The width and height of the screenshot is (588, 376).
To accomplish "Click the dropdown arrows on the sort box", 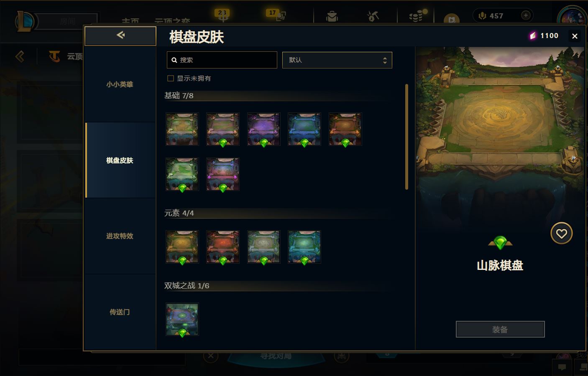I will point(385,60).
